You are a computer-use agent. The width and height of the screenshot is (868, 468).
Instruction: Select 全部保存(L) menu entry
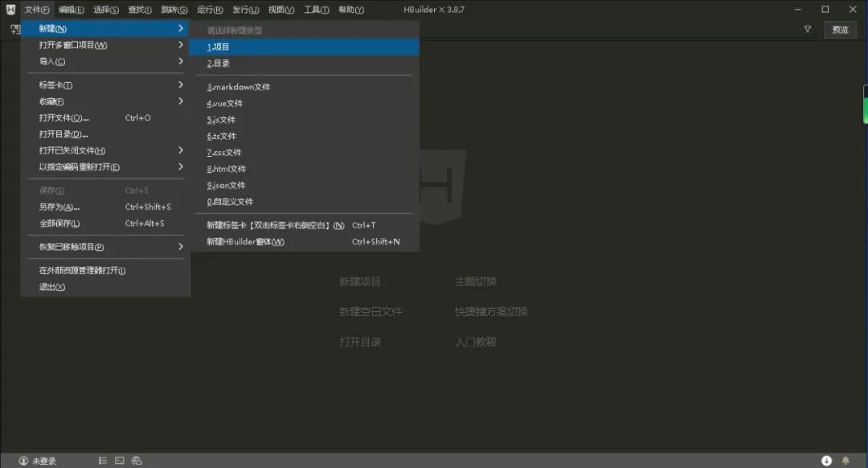(106, 224)
